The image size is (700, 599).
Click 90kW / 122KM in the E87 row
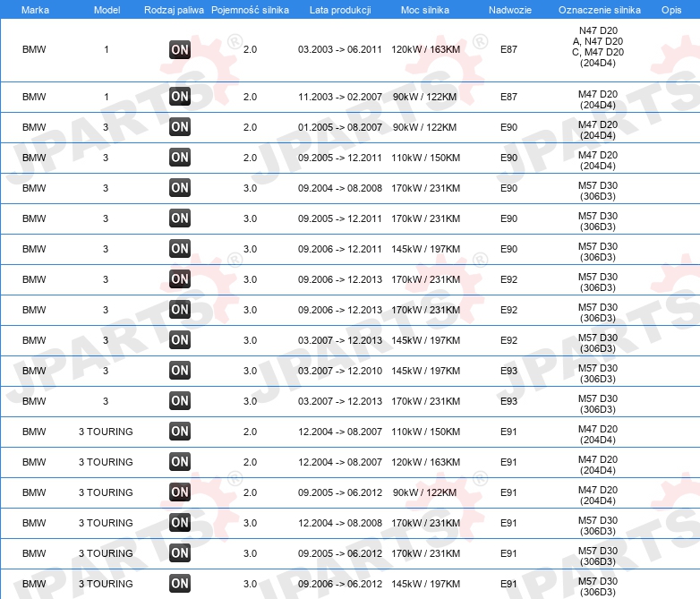point(424,97)
